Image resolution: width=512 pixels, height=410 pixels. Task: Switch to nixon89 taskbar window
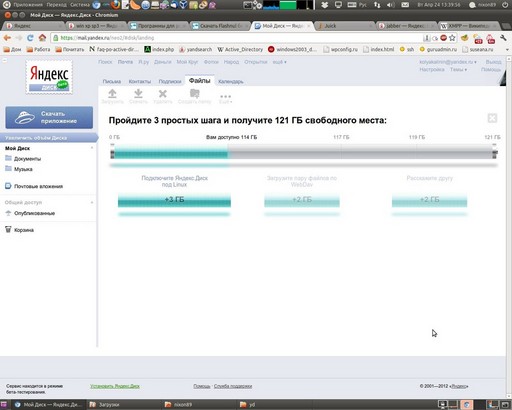coord(200,405)
